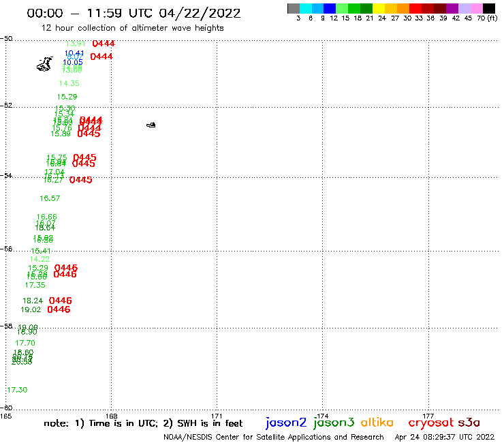Click the blue wave height value 10.05
This screenshot has height=443, width=504.
73,62
